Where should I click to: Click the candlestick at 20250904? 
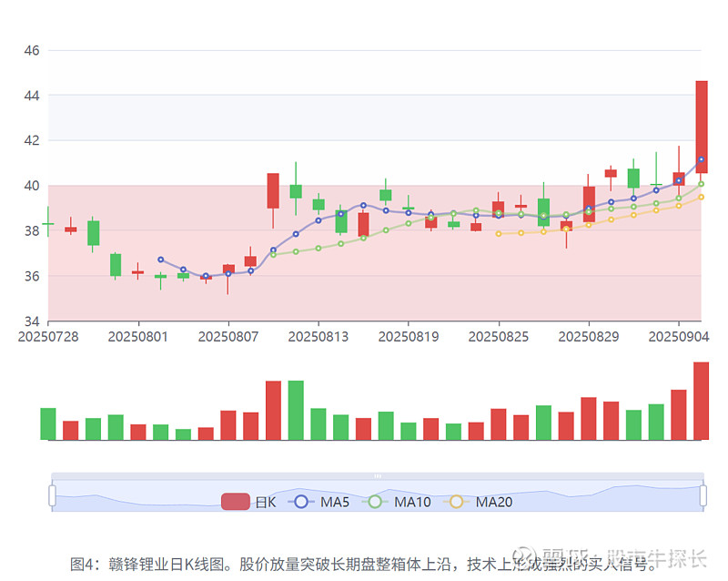click(679, 179)
